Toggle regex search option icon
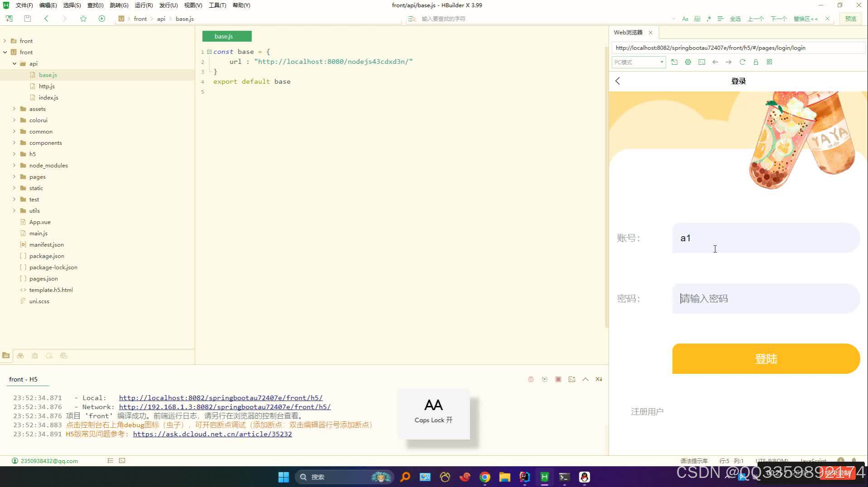This screenshot has height=487, width=868. [709, 19]
